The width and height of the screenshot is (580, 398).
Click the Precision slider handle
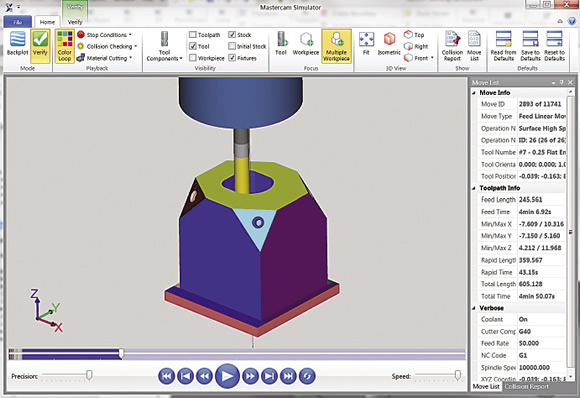click(89, 375)
